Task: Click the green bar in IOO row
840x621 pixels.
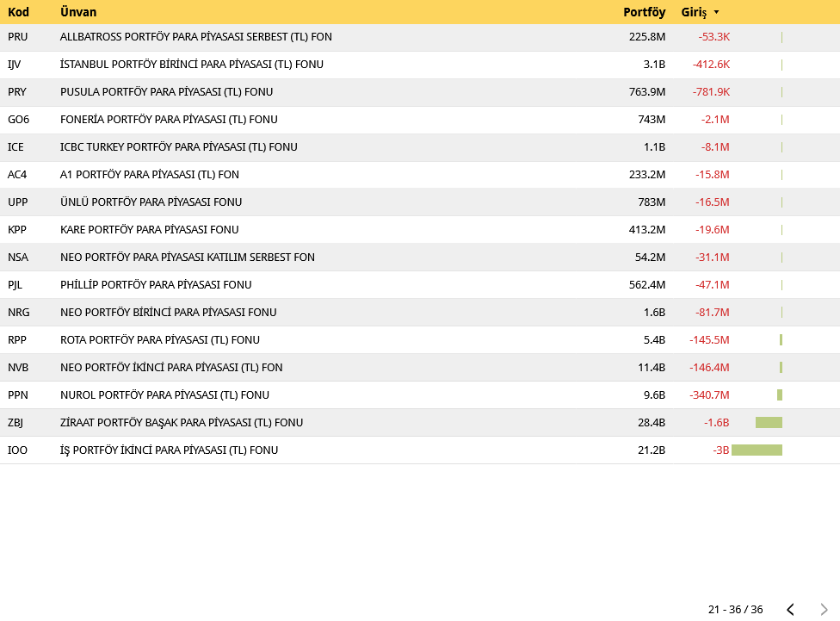Action: pyautogui.click(x=757, y=450)
